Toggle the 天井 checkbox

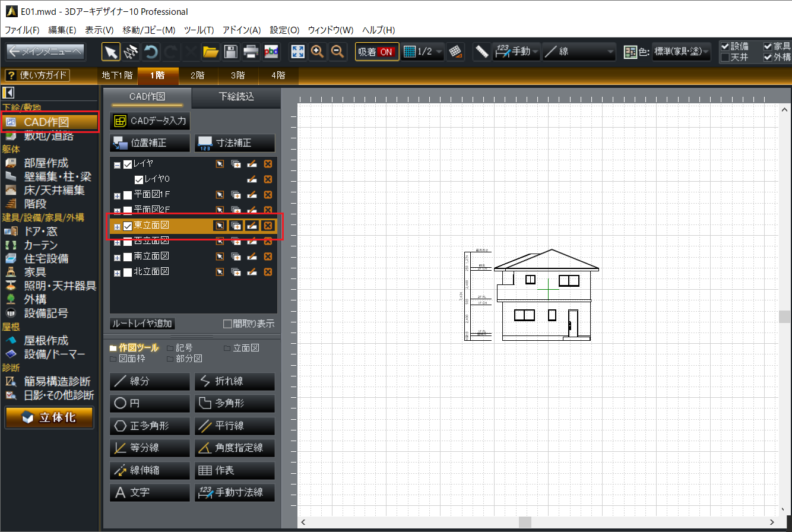(724, 58)
